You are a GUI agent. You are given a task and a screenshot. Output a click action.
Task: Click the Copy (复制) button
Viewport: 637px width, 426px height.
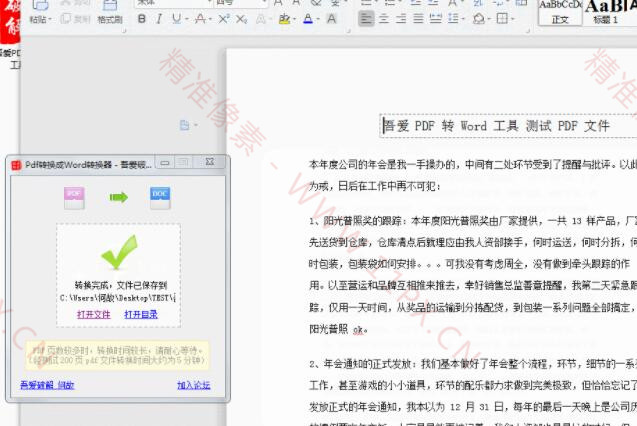pyautogui.click(x=75, y=19)
